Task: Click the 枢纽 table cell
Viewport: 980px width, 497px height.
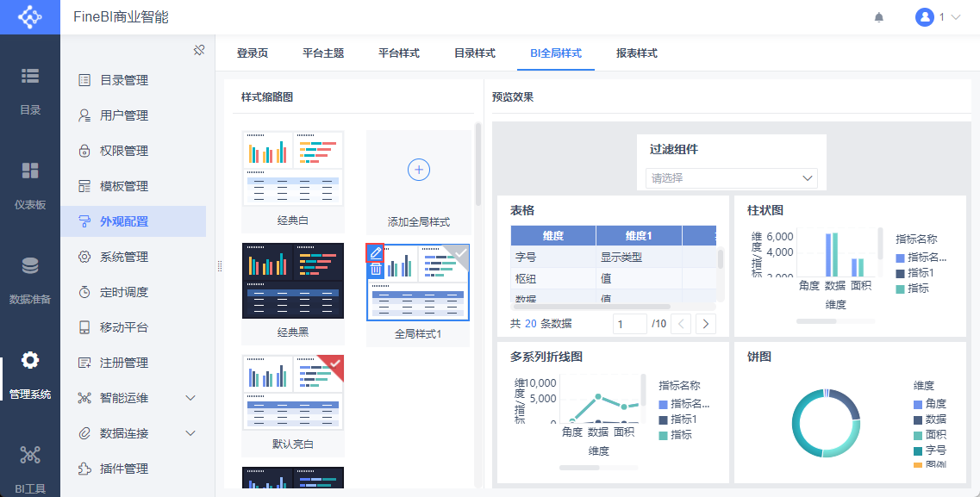Action: click(553, 278)
